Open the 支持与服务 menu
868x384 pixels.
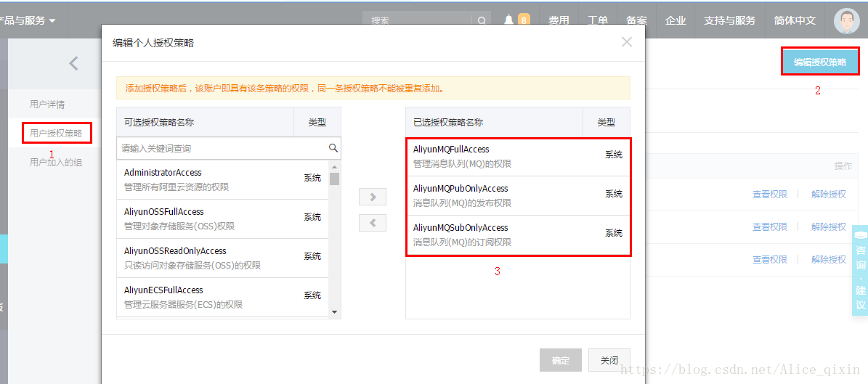point(729,20)
